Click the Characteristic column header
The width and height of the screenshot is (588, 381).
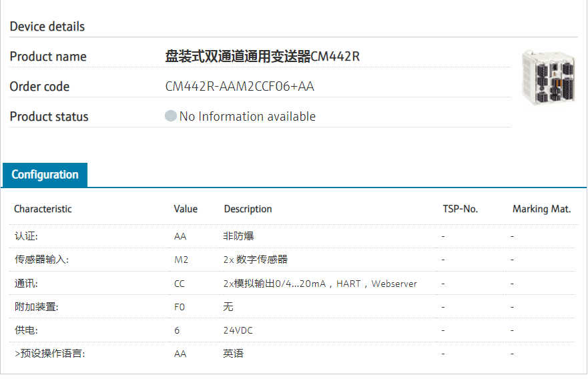(43, 209)
